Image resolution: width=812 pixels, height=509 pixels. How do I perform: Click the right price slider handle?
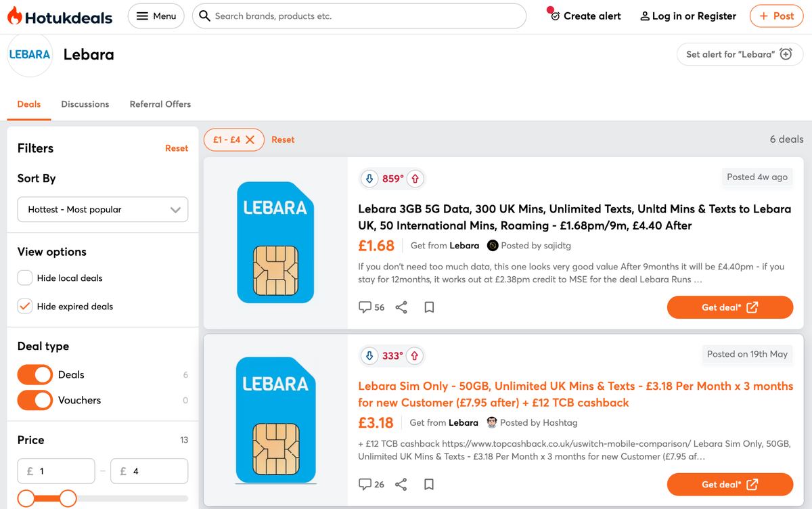(x=68, y=499)
